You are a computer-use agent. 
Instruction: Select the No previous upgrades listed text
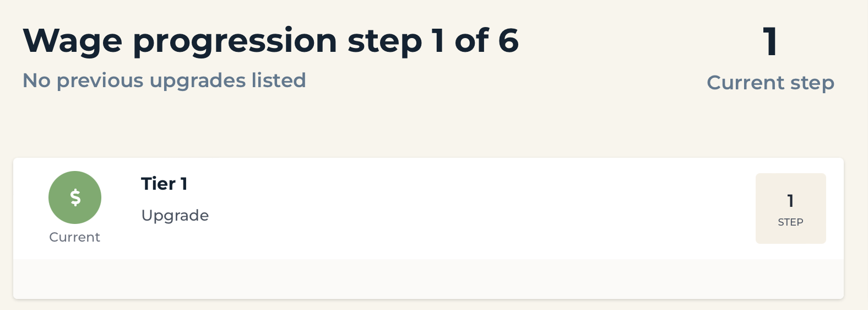[x=164, y=81]
